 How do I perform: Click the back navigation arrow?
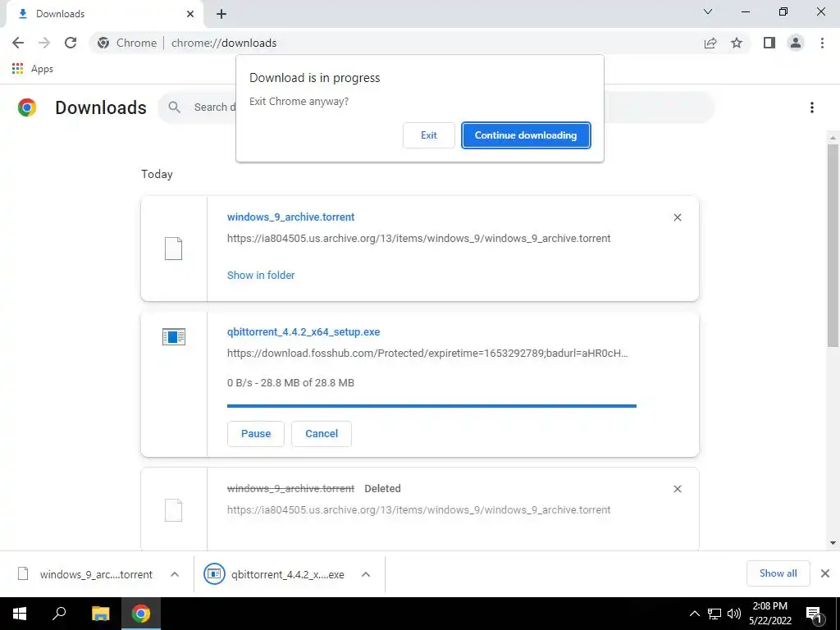18,43
